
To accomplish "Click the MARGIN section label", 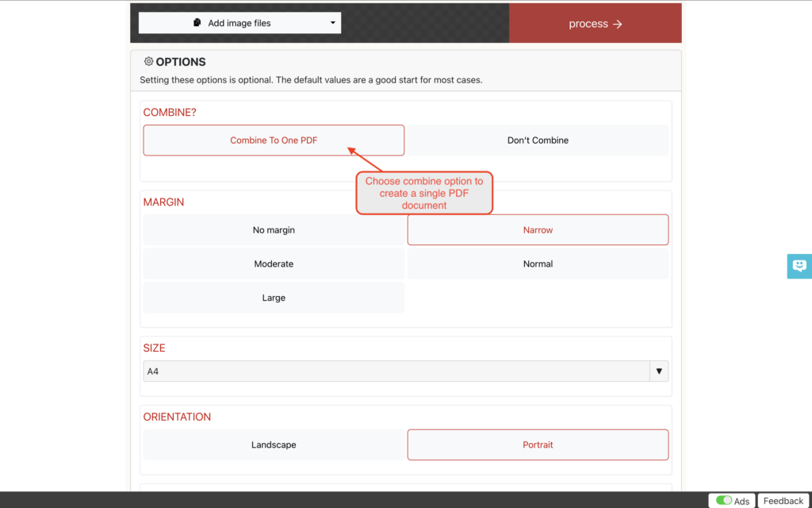I will [163, 202].
